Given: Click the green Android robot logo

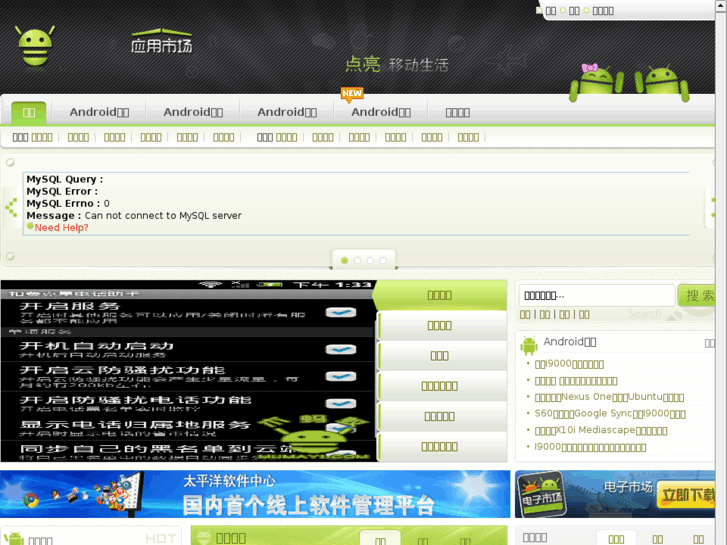Looking at the screenshot, I should click(x=35, y=46).
